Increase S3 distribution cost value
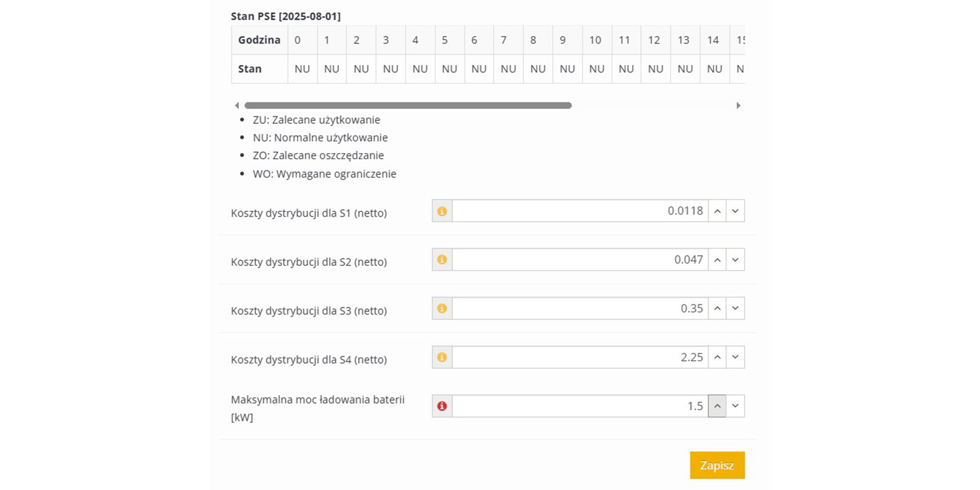Viewport: 980px width, 490px height. 717,309
